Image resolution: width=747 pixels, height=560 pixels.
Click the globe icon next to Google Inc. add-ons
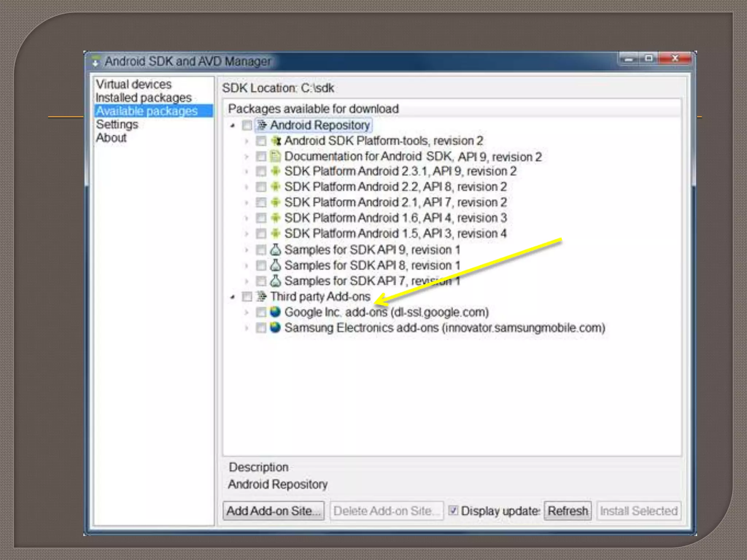click(x=276, y=312)
